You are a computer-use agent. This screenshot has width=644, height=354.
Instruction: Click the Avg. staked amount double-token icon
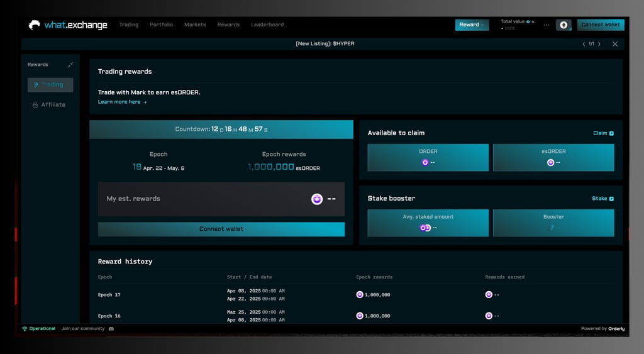(x=425, y=228)
